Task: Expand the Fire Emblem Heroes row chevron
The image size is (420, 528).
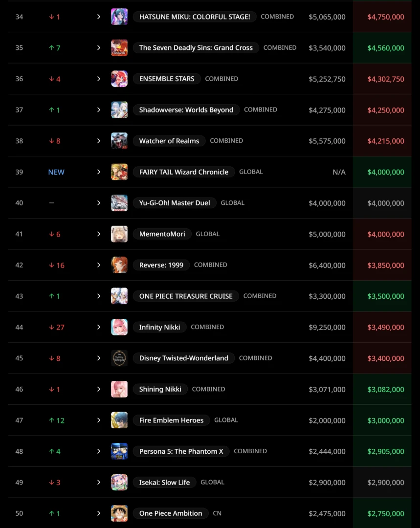Action: click(99, 420)
